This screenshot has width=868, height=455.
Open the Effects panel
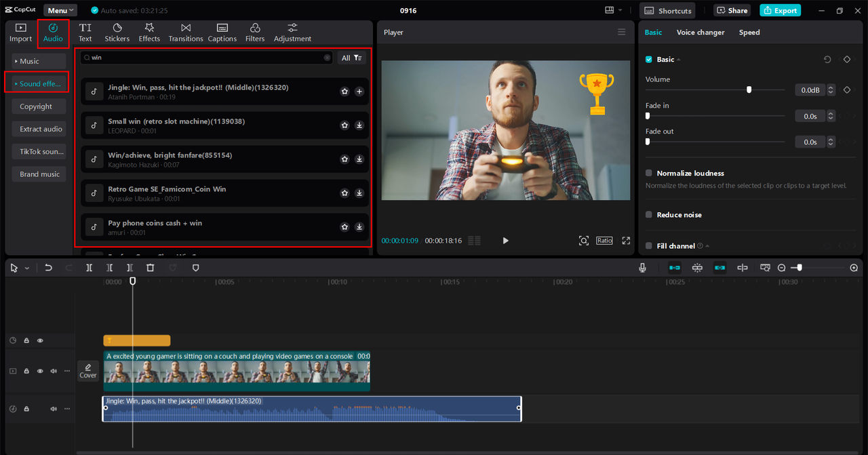point(149,33)
